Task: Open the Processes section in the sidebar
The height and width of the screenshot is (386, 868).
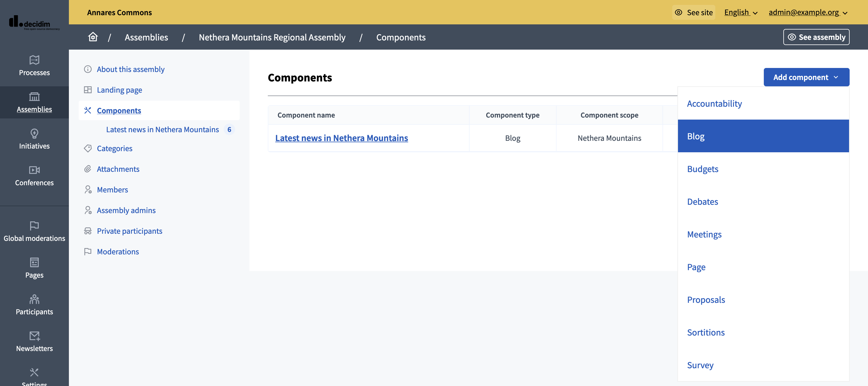Action: tap(34, 66)
